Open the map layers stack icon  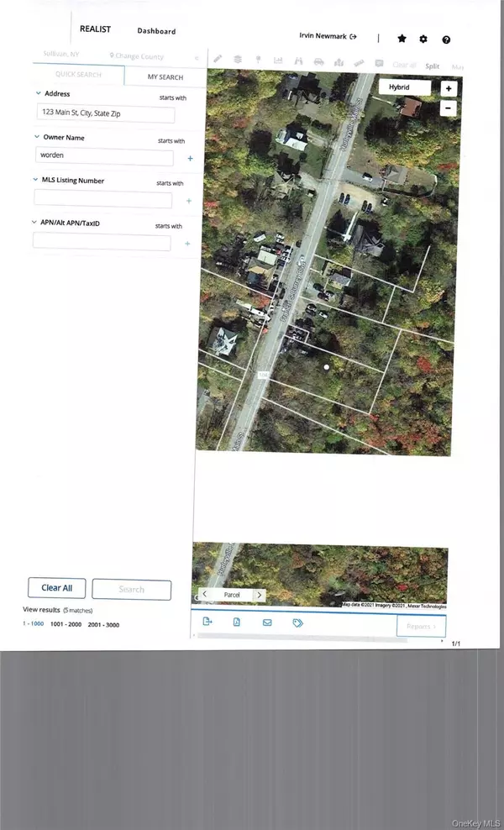[238, 60]
